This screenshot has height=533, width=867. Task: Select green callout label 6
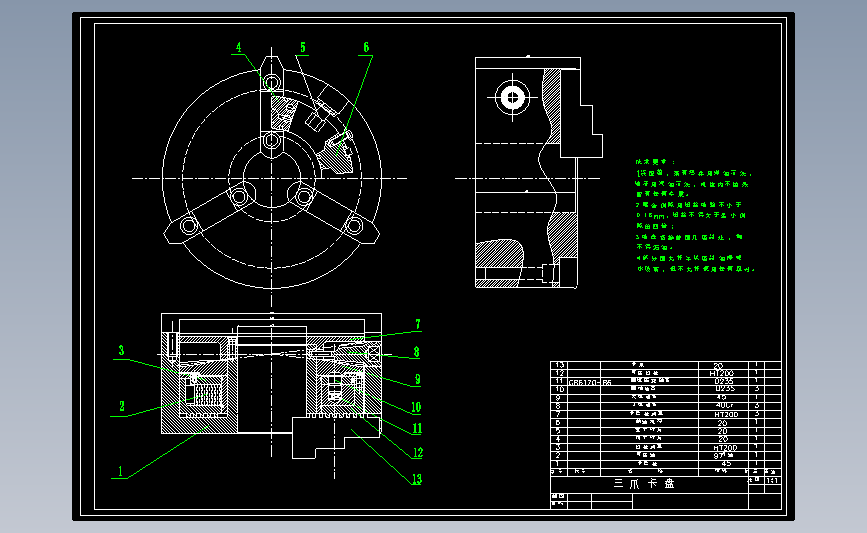tap(366, 48)
